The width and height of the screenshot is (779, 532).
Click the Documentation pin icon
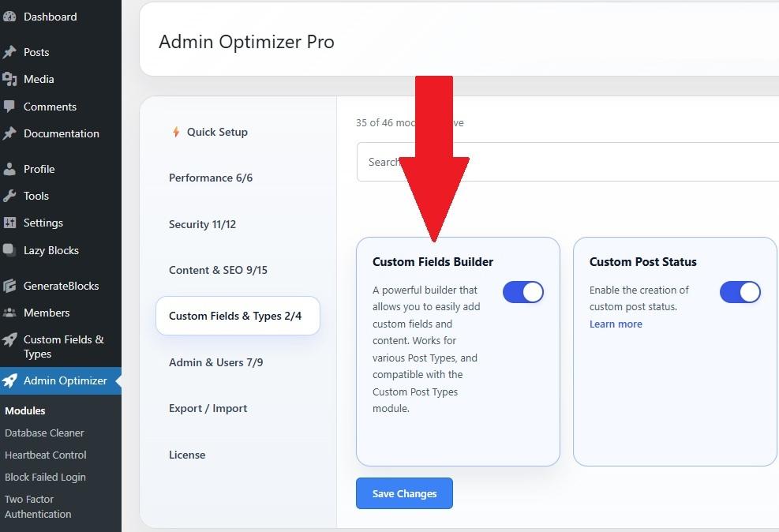(9, 133)
